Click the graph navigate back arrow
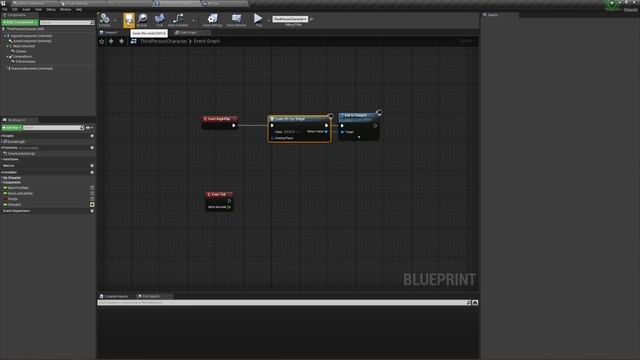 tap(111, 41)
